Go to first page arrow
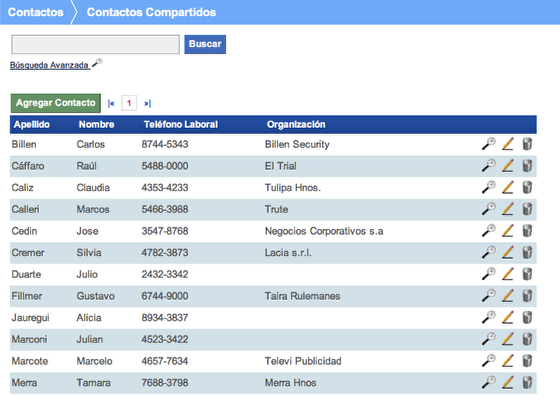The image size is (560, 401). 111,104
